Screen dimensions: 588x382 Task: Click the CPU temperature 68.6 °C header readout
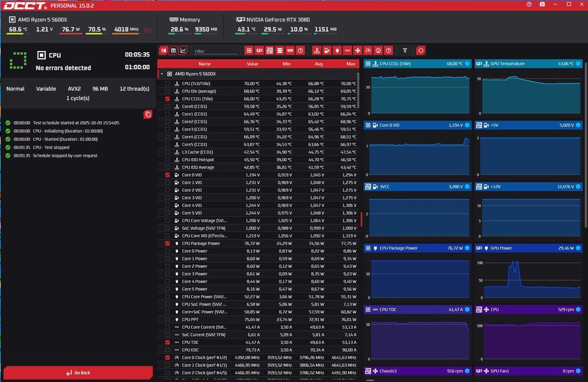click(18, 29)
